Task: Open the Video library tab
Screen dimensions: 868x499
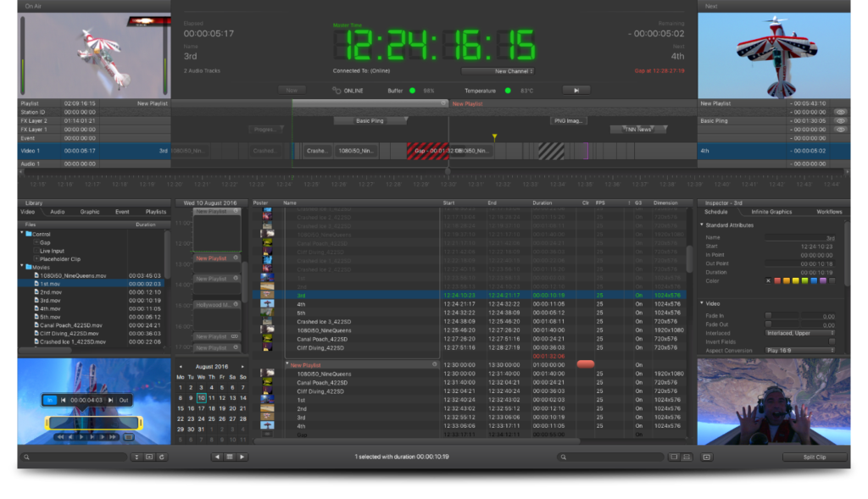Action: tap(28, 212)
